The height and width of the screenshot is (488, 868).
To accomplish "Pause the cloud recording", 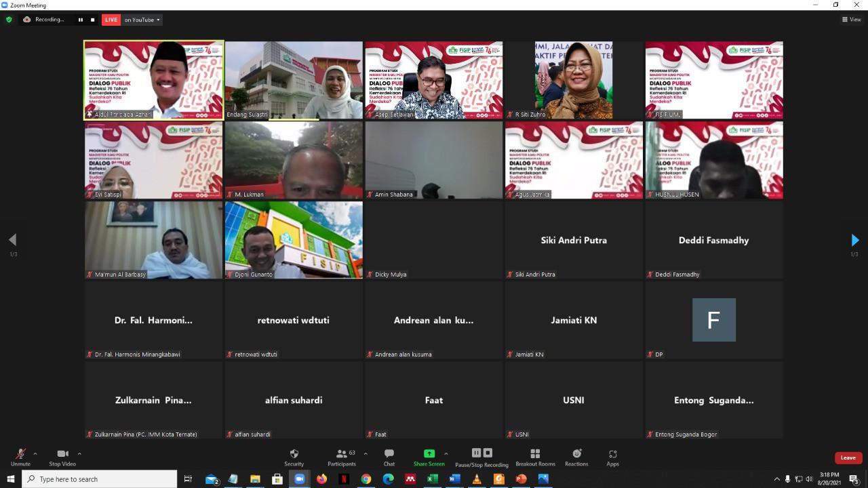I will coord(477,453).
